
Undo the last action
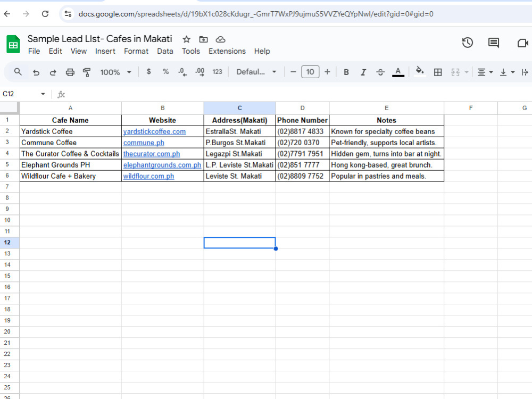pos(36,72)
